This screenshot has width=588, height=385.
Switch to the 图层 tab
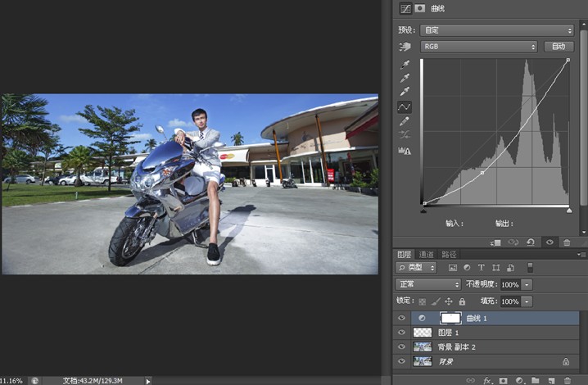(405, 255)
